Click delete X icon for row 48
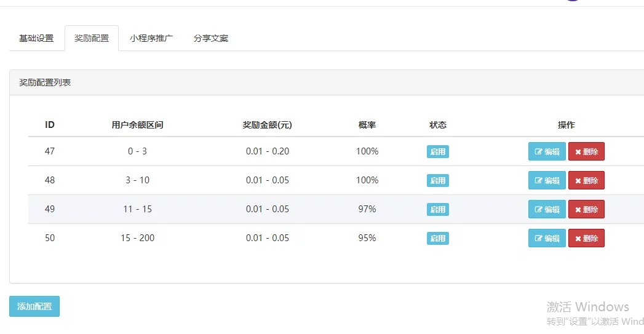 pos(578,181)
